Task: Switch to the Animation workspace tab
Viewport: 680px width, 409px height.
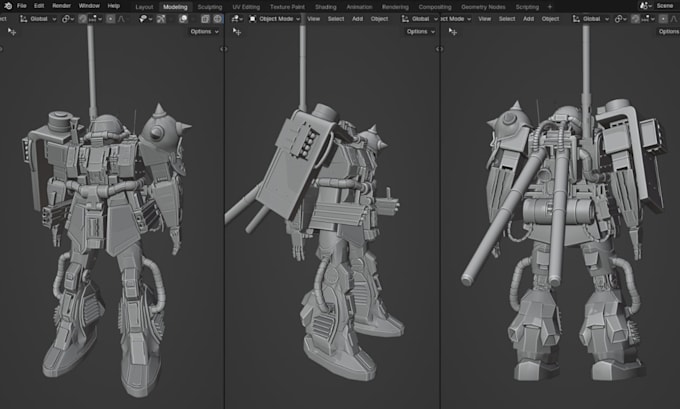Action: (x=360, y=7)
